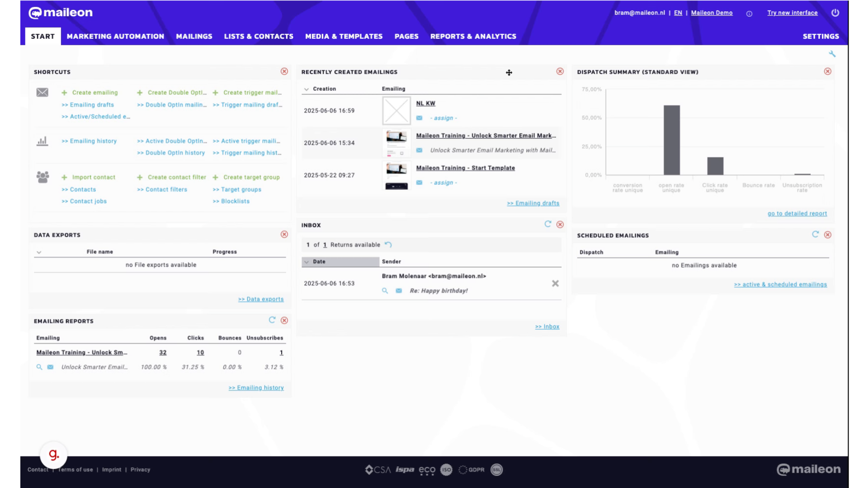
Task: Close the Scheduled Emailings widget
Action: [x=828, y=235]
